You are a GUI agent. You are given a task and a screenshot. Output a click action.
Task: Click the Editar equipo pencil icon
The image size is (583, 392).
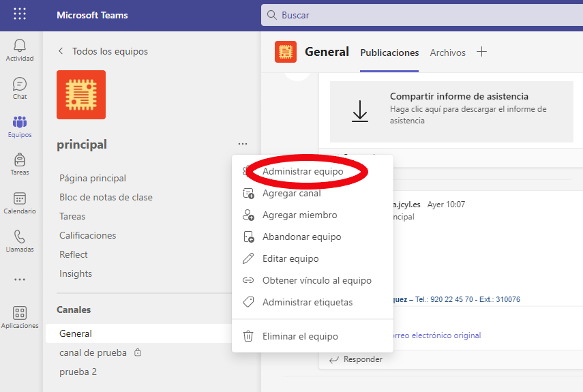(x=248, y=258)
